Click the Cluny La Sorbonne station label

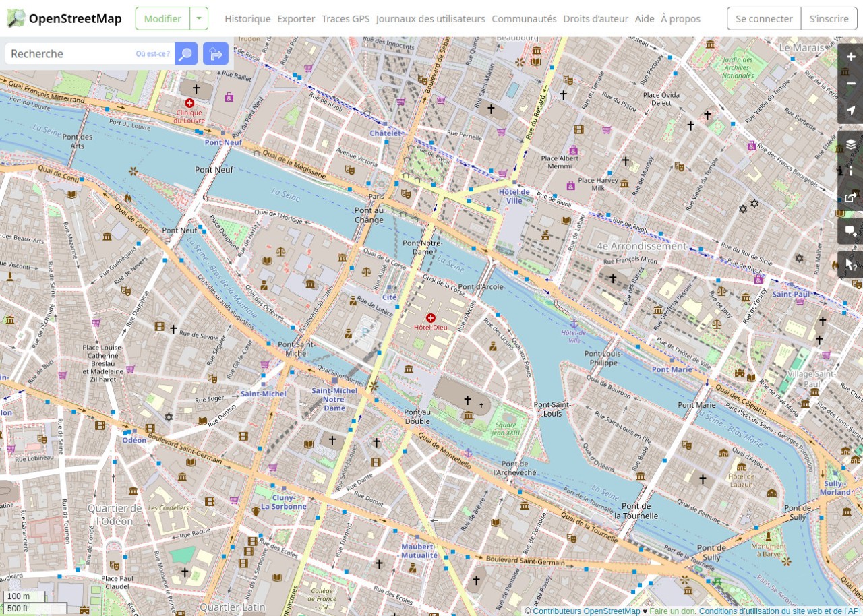284,501
